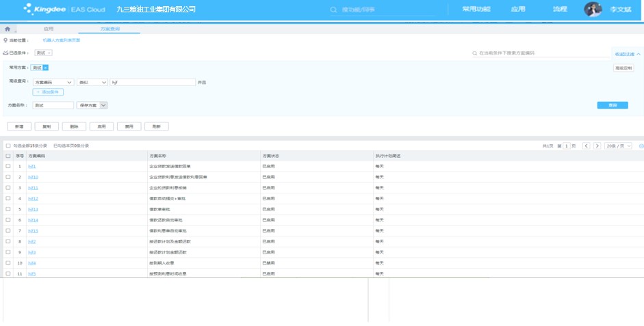The width and height of the screenshot is (644, 326).
Task: Click the 复制 button
Action: (47, 126)
